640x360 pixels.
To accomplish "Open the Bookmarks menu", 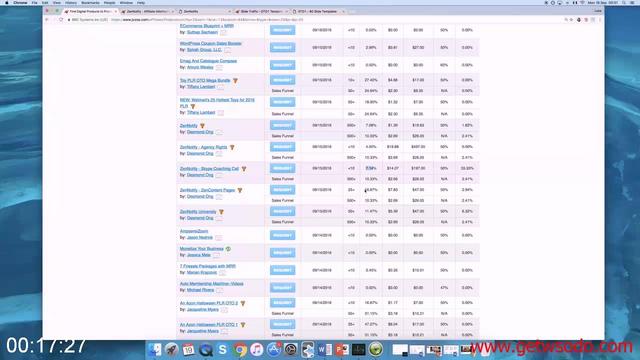I will [x=90, y=2].
